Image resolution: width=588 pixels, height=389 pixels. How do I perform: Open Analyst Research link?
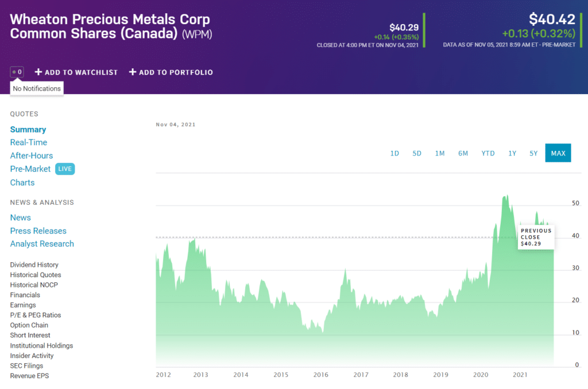(x=42, y=244)
